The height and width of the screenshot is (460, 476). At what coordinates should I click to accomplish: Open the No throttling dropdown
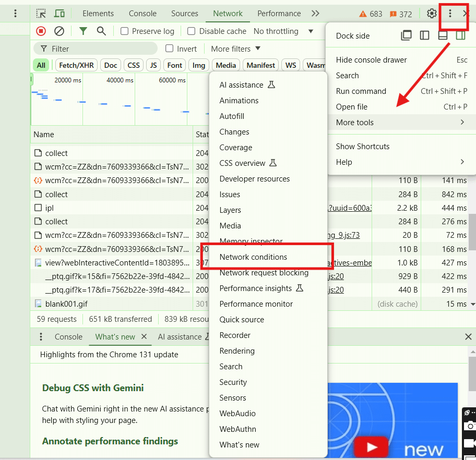[283, 31]
